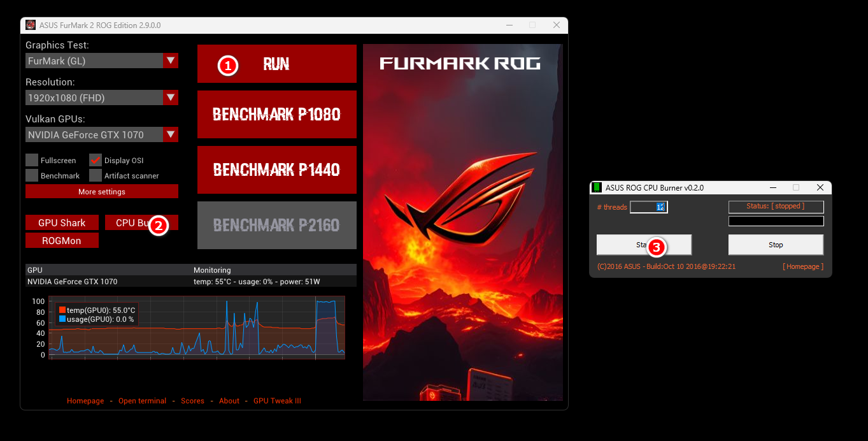868x441 pixels.
Task: View the Scores link
Action: 192,401
